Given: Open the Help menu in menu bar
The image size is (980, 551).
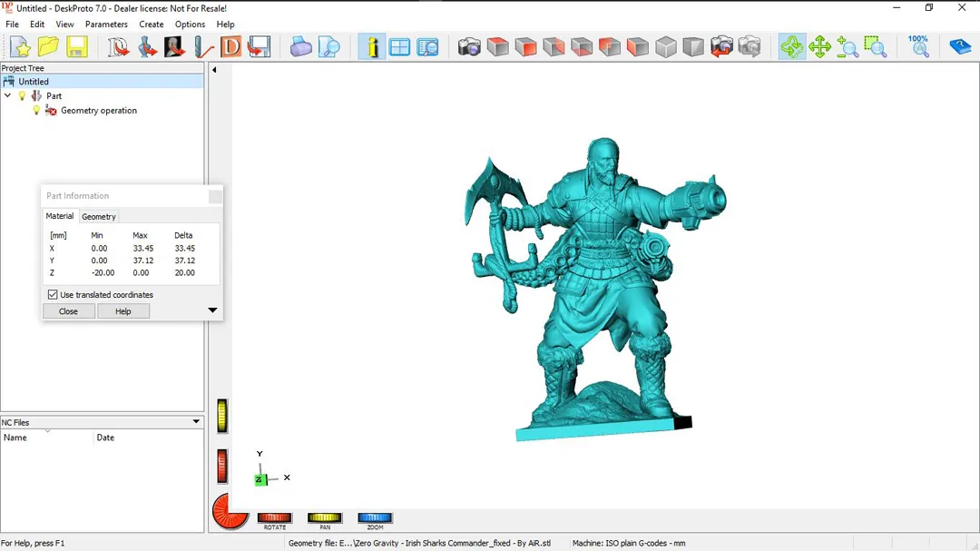Looking at the screenshot, I should (x=225, y=25).
